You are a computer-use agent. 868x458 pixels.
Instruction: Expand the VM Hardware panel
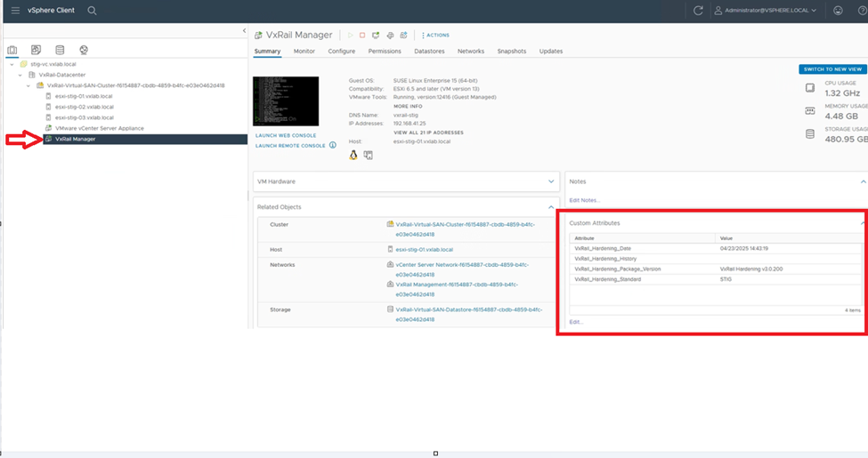[551, 181]
